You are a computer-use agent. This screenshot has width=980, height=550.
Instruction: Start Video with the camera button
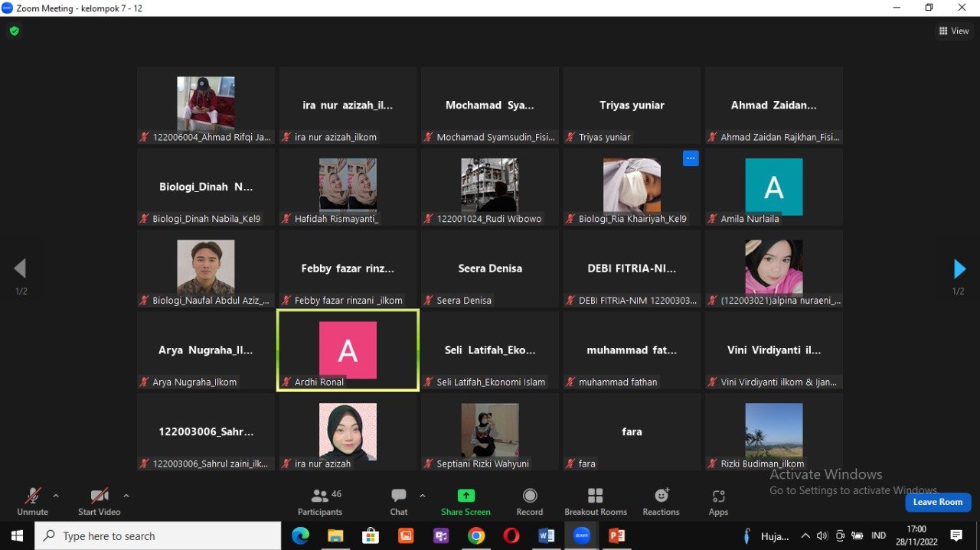100,502
